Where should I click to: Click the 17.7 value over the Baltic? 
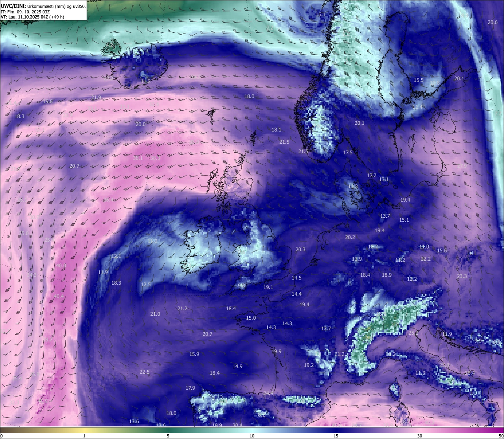point(372,176)
